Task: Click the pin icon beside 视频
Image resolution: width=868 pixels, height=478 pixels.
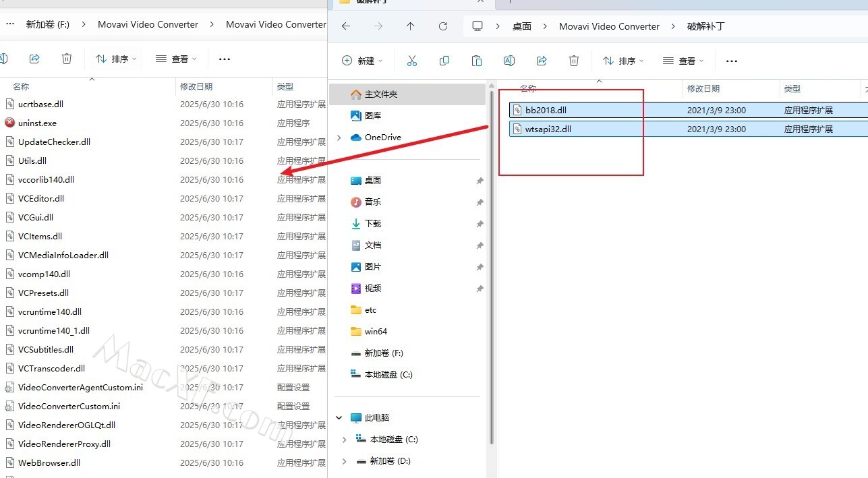Action: tap(480, 289)
